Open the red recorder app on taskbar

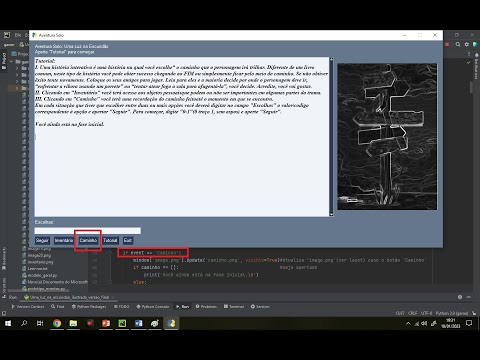90,323
